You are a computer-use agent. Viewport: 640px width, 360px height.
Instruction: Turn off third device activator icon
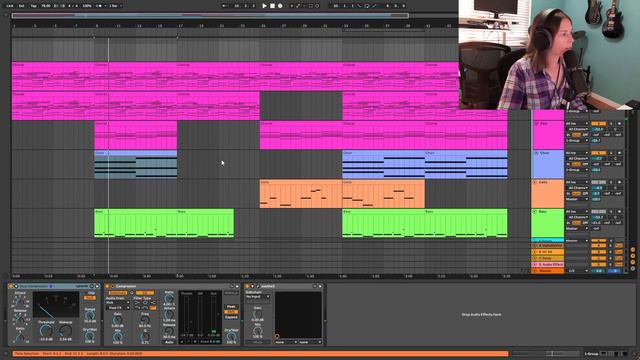(247, 287)
